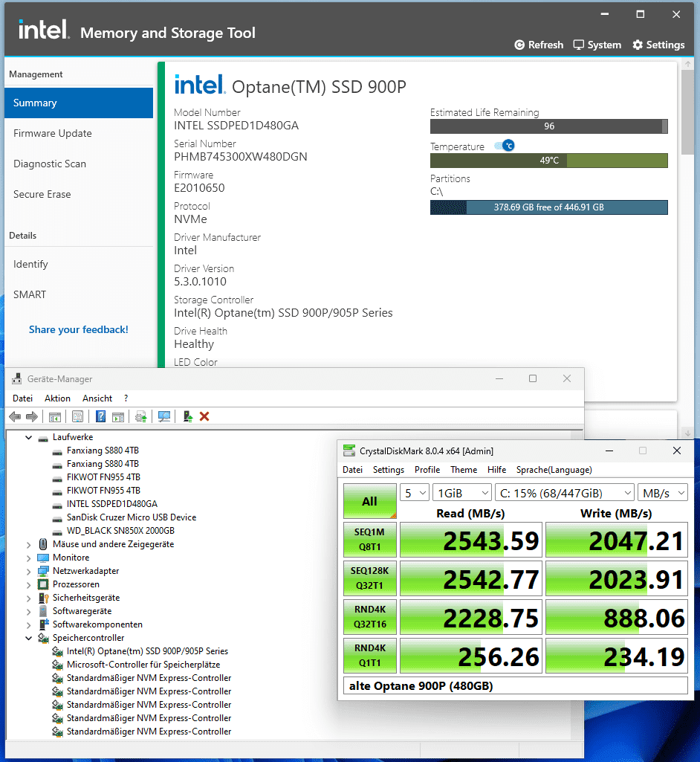Viewport: 700px width, 762px height.
Task: Click the green All benchmark button
Action: tap(369, 501)
